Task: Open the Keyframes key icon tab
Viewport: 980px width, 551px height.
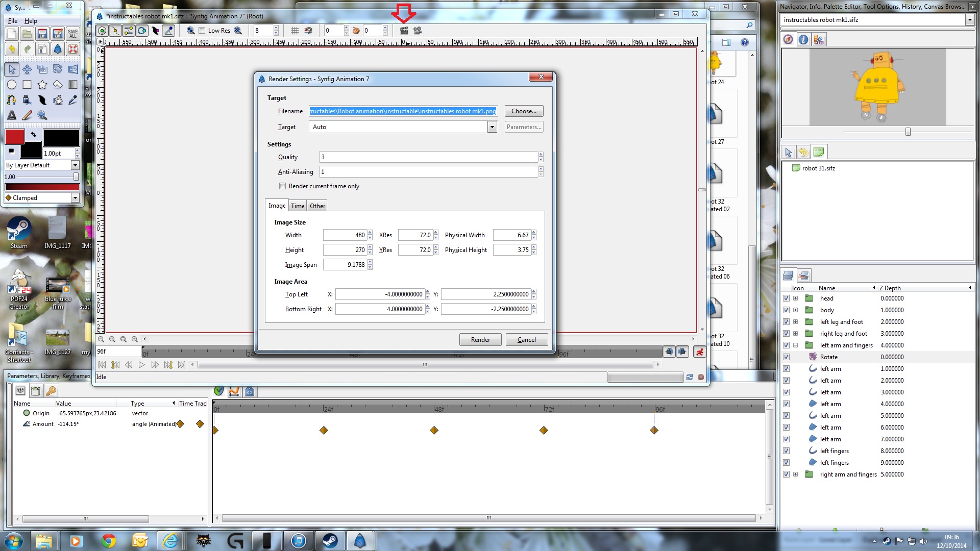Action: [x=51, y=391]
